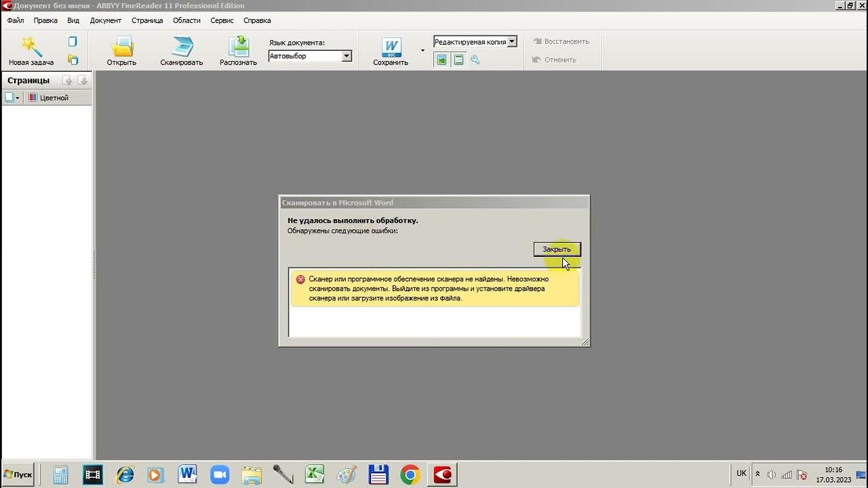The width and height of the screenshot is (868, 488).
Task: Open Microsoft Excel from the taskbar
Action: point(314,474)
